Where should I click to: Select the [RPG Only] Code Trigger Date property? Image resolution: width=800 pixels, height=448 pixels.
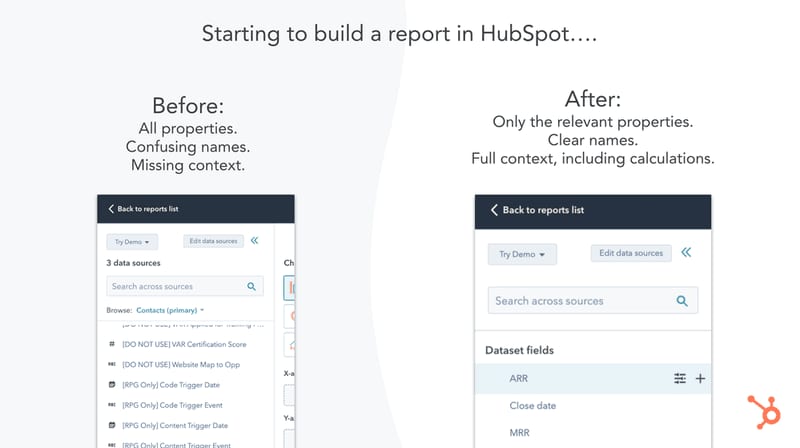coord(171,385)
